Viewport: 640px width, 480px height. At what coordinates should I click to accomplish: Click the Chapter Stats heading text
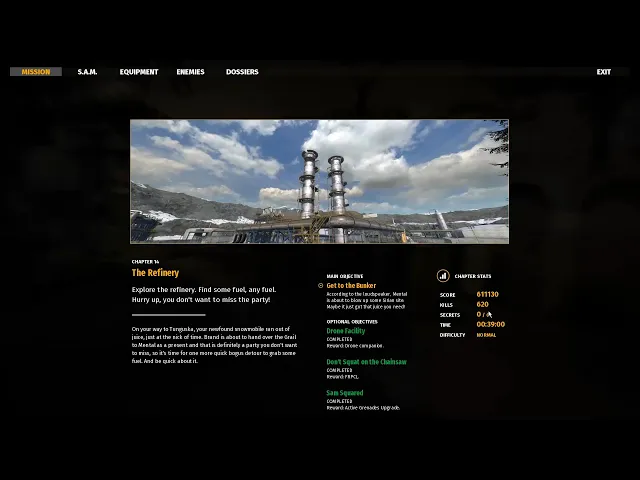point(473,276)
